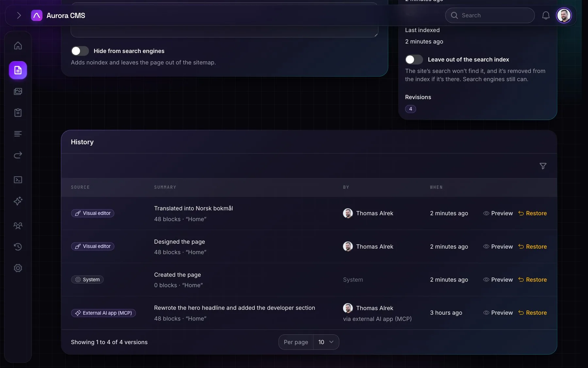Preview the Designed the page version
The width and height of the screenshot is (588, 368).
(x=498, y=247)
